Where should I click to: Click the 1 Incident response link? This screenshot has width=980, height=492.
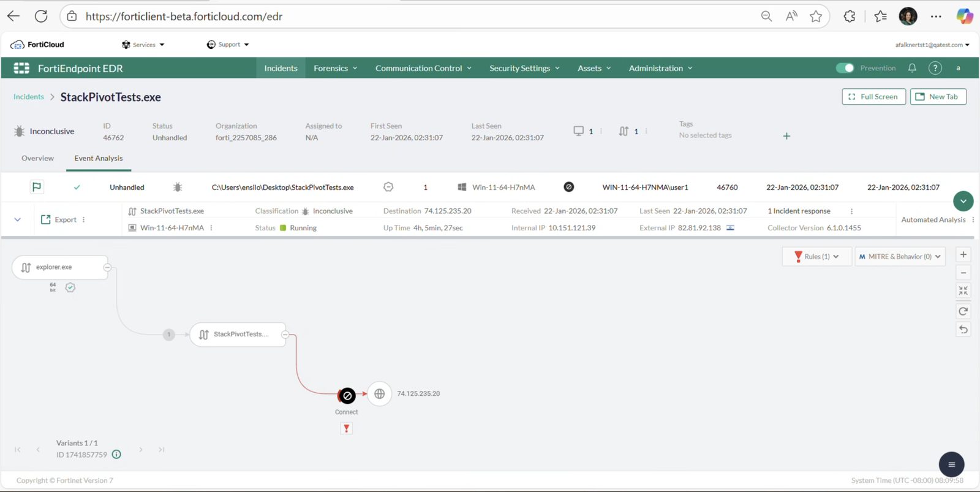(x=799, y=211)
